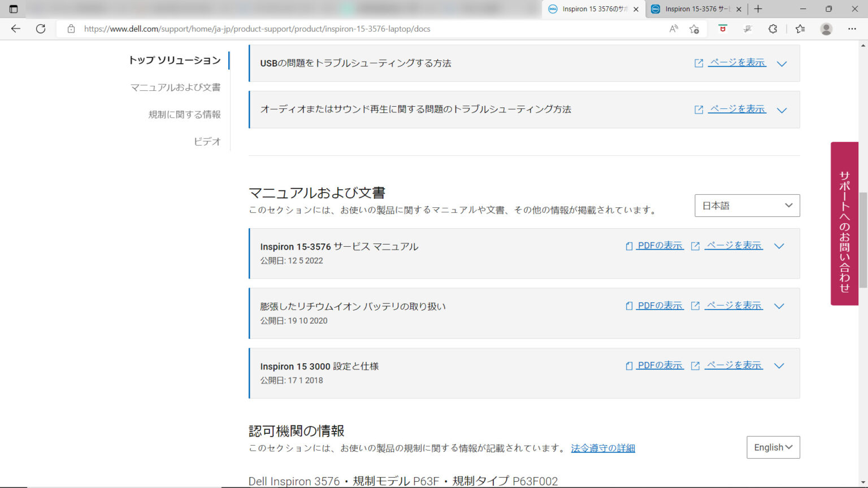Viewport: 868px width, 488px height.
Task: Start Read aloud from the address bar
Action: (x=673, y=29)
